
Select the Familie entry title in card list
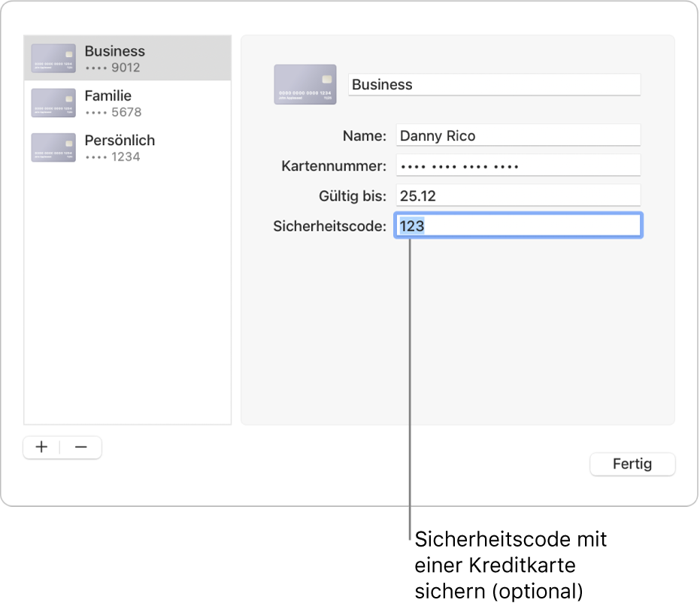(108, 95)
